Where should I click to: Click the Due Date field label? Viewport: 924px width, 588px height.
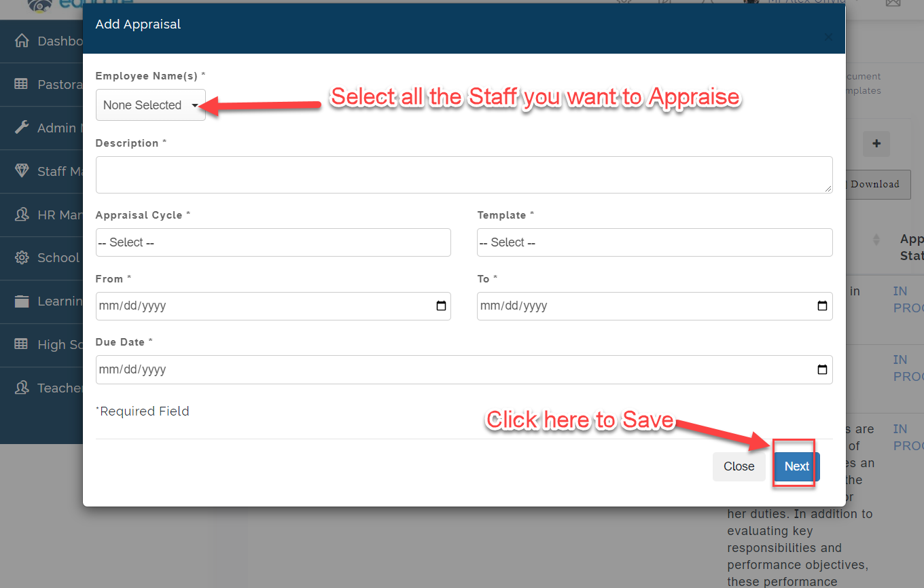coord(124,342)
